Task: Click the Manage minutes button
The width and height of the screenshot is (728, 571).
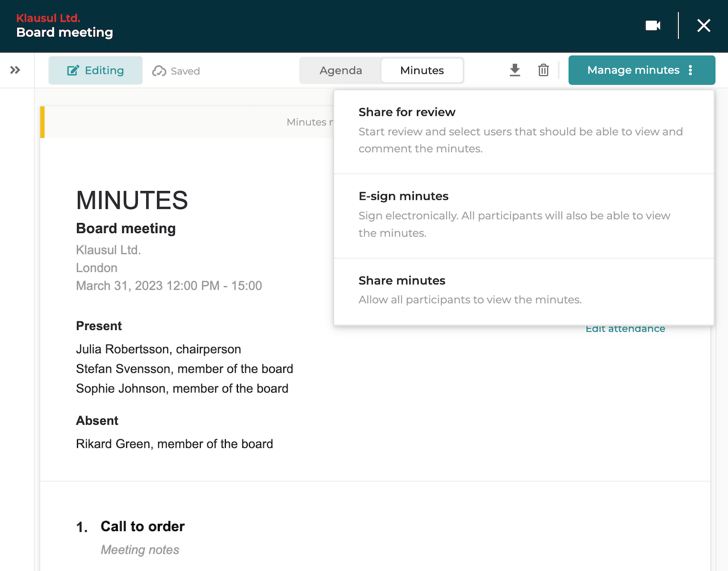Action: pos(632,70)
